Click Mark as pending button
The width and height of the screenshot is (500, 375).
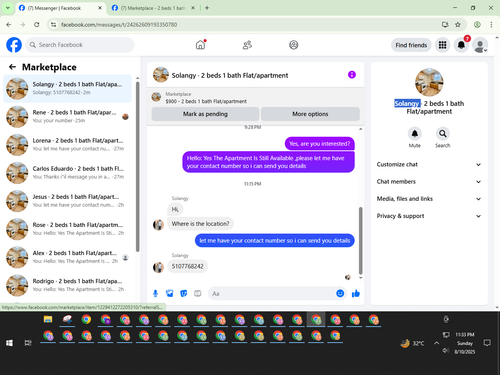[x=205, y=114]
